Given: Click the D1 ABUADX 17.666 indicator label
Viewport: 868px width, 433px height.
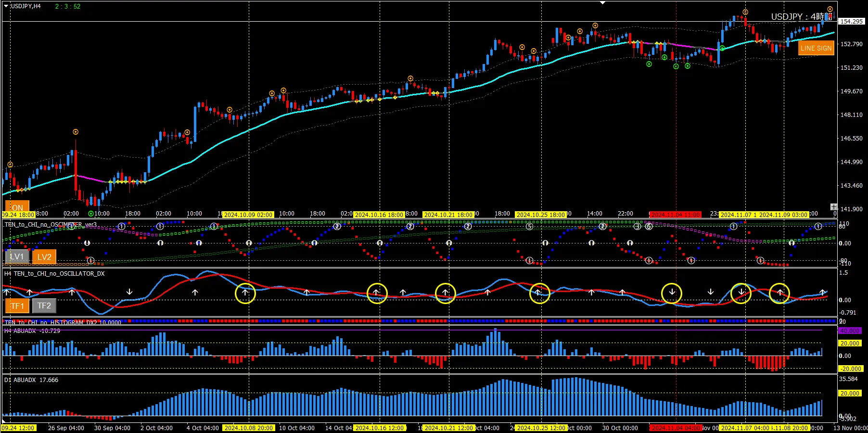Looking at the screenshot, I should pyautogui.click(x=31, y=380).
